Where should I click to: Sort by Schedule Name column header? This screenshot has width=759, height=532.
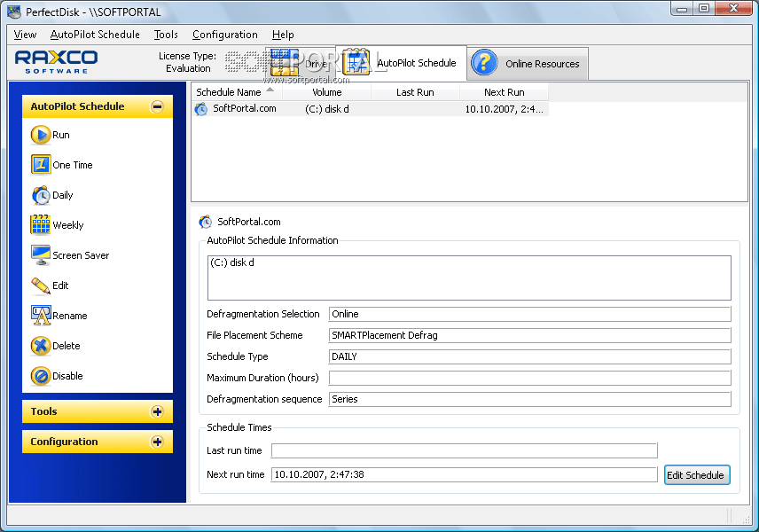[236, 92]
